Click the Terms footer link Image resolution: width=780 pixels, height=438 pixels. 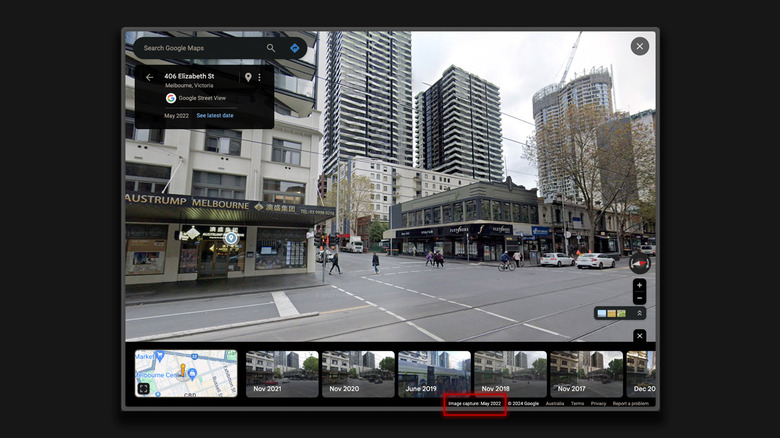pyautogui.click(x=577, y=404)
